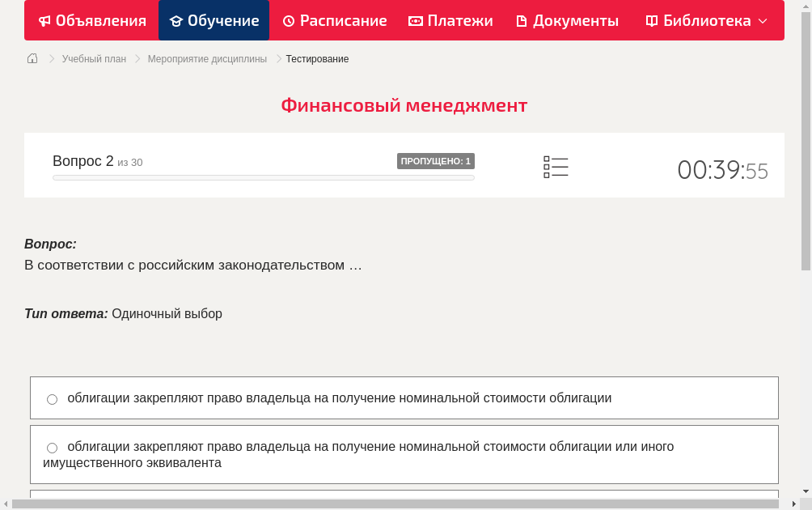Follow the Мероприятие дисциплины breadcrumb link
Screen dimensions: 812x510
coord(207,58)
